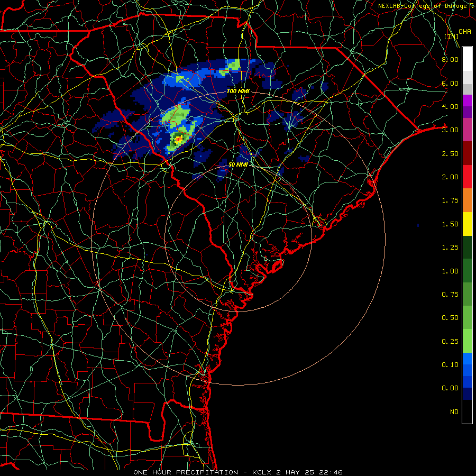Screen dimensions: 476x476
Task: Click the 3.00 legend value
Action: click(450, 130)
